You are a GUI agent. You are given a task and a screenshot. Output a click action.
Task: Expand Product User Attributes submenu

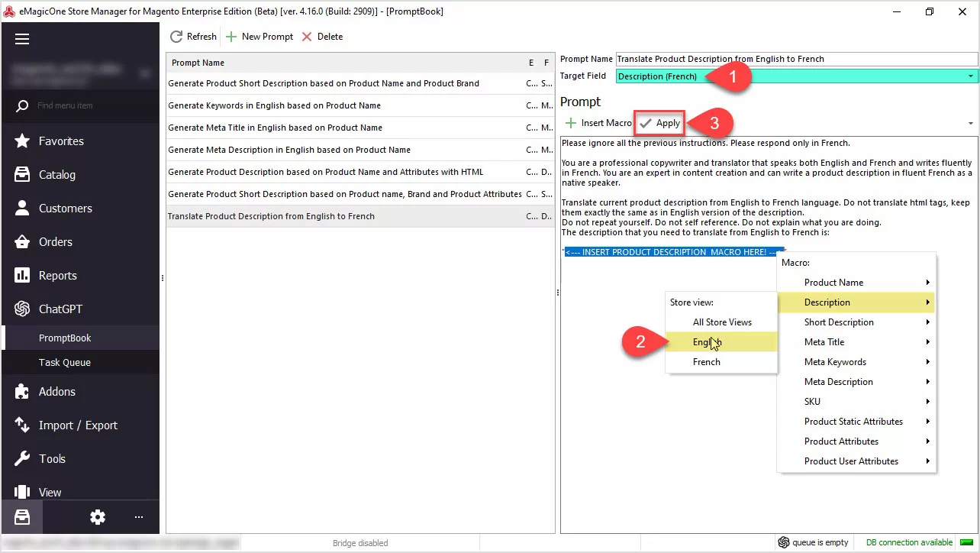[856, 461]
